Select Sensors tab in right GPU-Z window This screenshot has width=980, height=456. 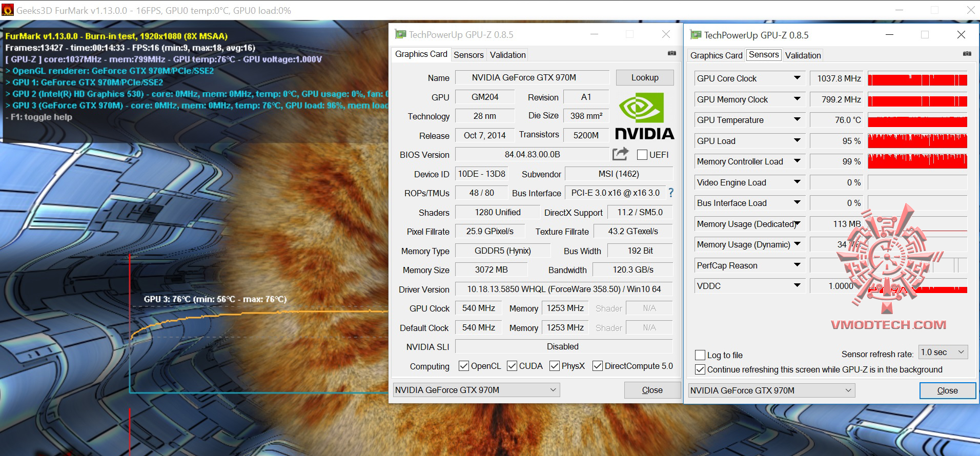(x=764, y=55)
